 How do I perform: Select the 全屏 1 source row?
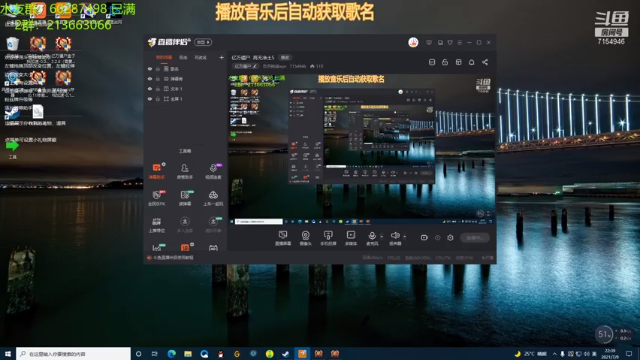(x=185, y=99)
